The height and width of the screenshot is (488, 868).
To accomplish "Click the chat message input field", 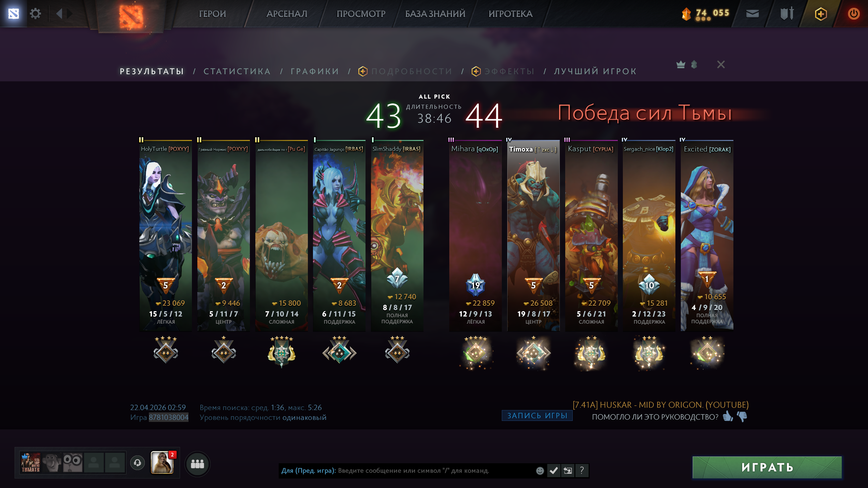I will click(407, 470).
